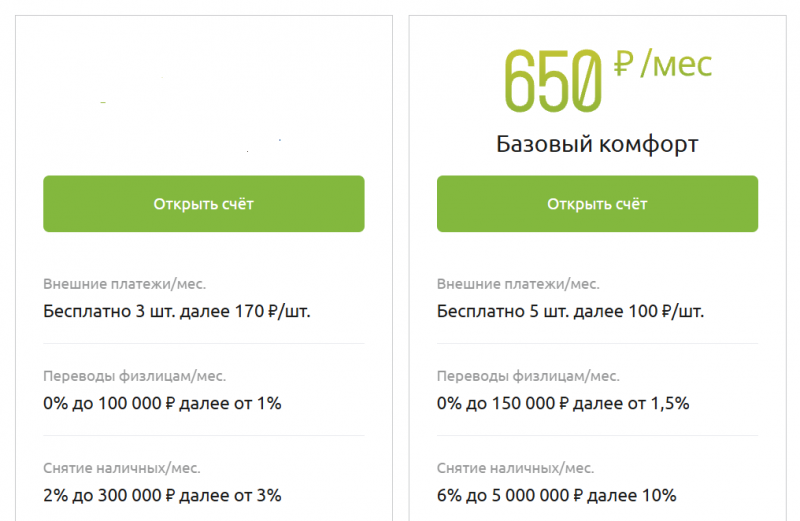
Task: Click the ruble sign beside the 650 price
Action: [x=624, y=67]
